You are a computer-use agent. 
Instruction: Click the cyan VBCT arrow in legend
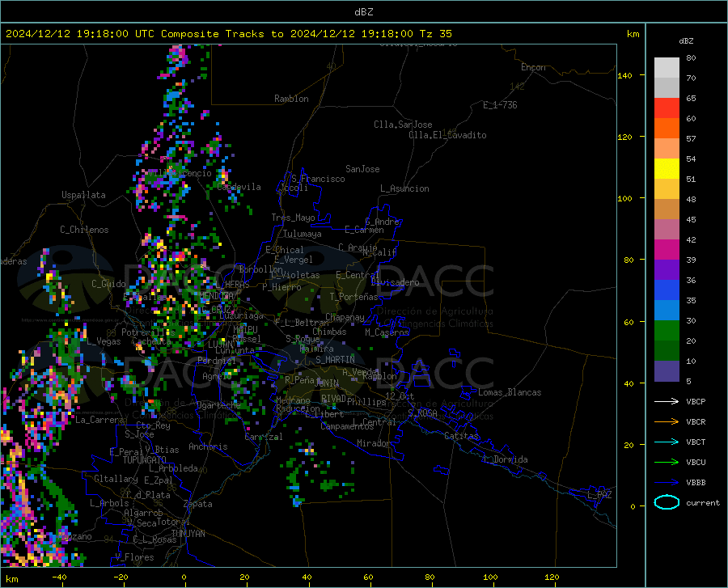click(x=667, y=442)
